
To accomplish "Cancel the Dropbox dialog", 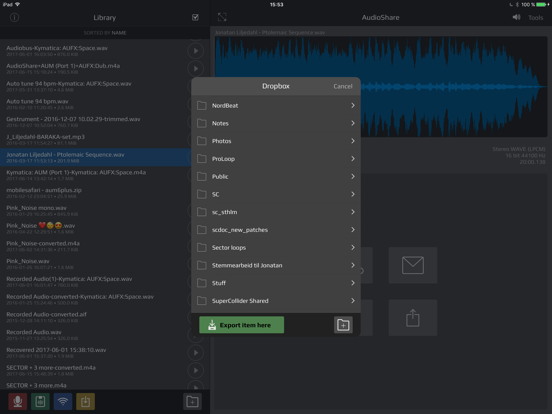I will [343, 86].
